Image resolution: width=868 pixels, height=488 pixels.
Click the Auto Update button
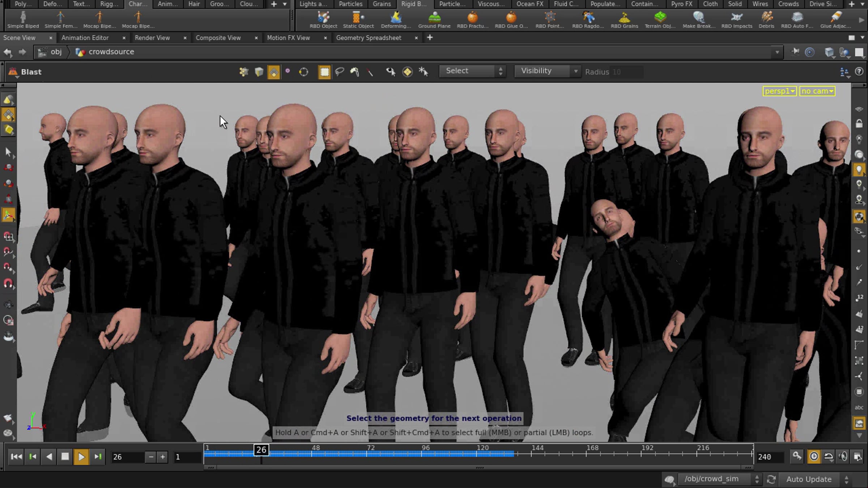[809, 479]
